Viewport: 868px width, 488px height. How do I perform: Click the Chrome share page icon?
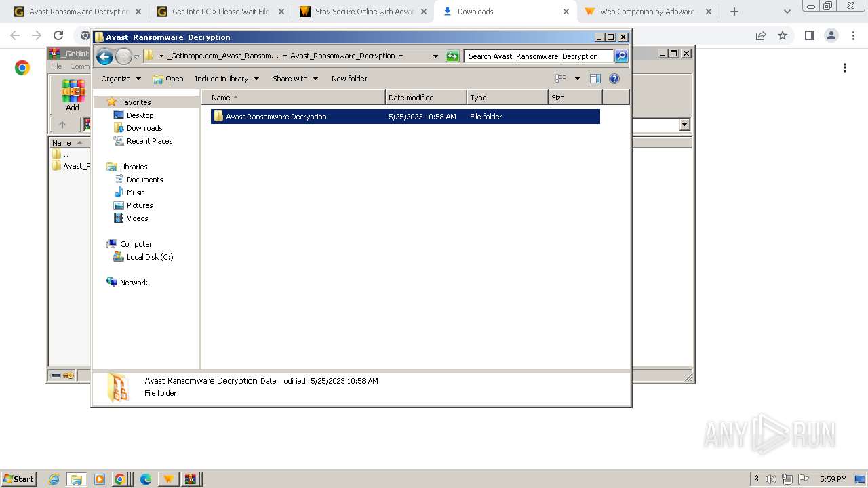tap(761, 35)
